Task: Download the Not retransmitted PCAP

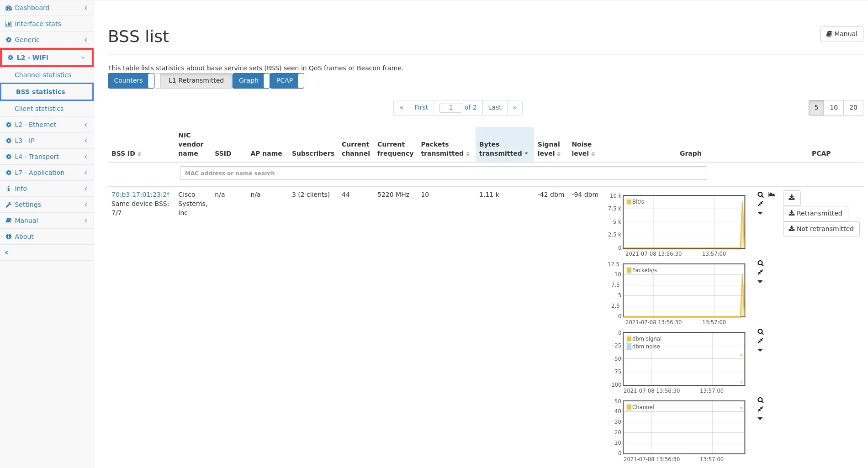Action: click(x=821, y=229)
